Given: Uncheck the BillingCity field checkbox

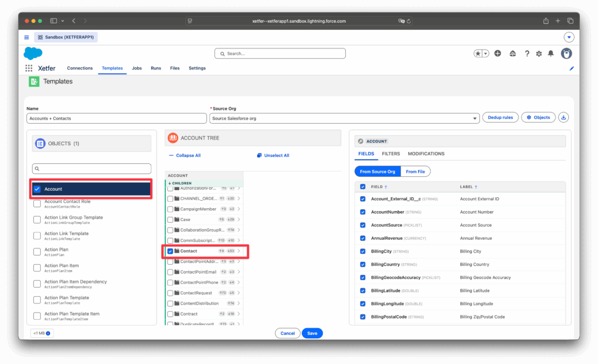Looking at the screenshot, I should 363,251.
